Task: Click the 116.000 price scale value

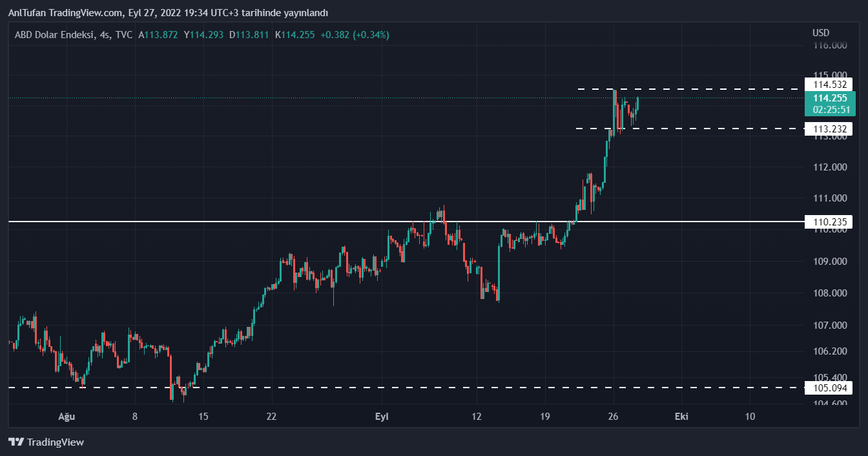Action: [829, 46]
